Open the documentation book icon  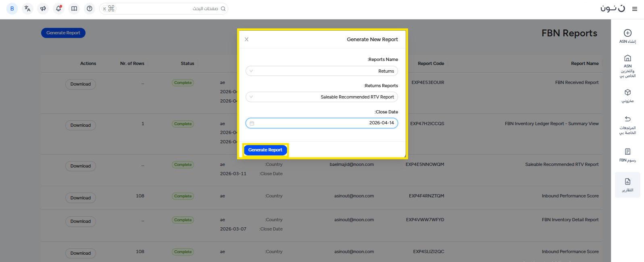[74, 8]
